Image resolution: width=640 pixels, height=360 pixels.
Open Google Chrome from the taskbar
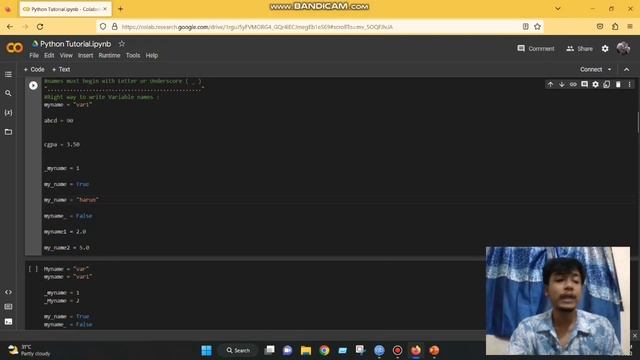tap(324, 350)
